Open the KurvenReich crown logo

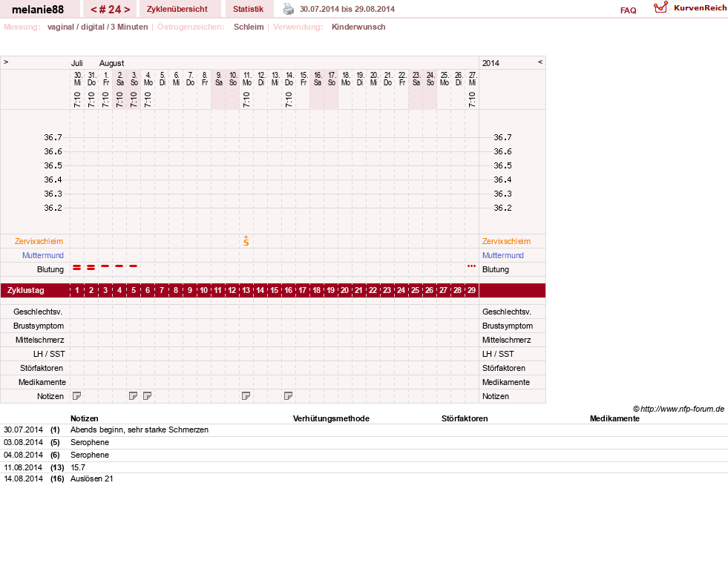click(660, 7)
